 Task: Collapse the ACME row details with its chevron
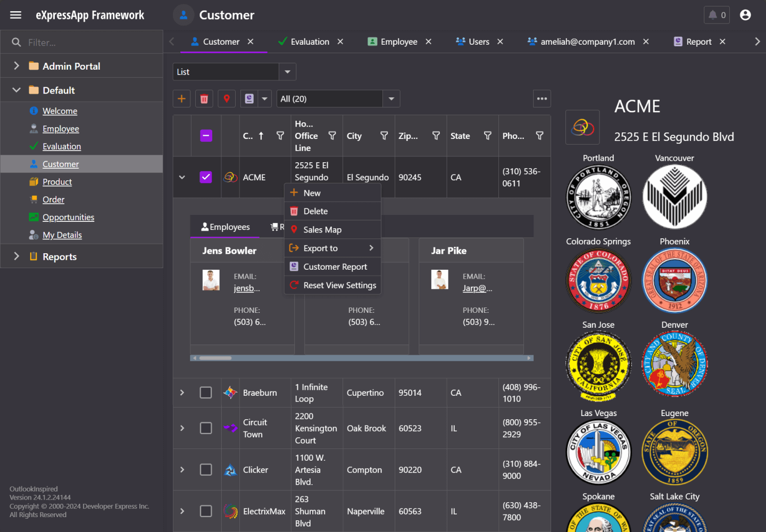point(182,177)
